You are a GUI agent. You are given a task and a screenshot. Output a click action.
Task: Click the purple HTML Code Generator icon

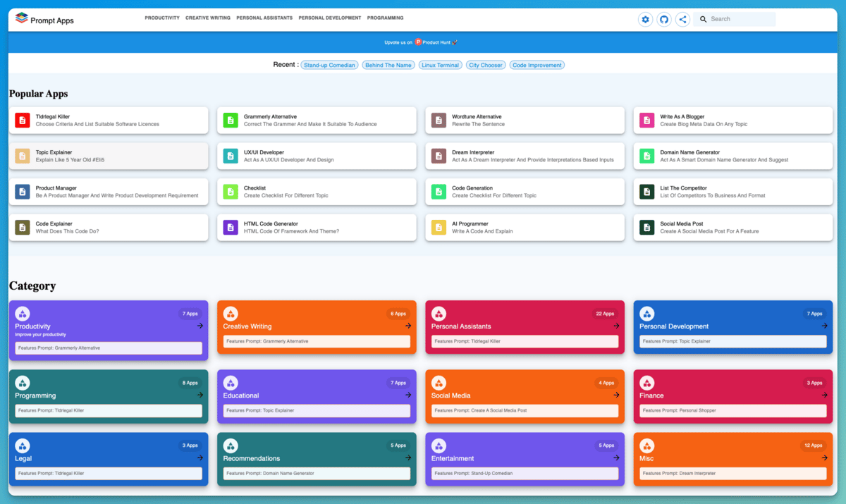point(231,227)
